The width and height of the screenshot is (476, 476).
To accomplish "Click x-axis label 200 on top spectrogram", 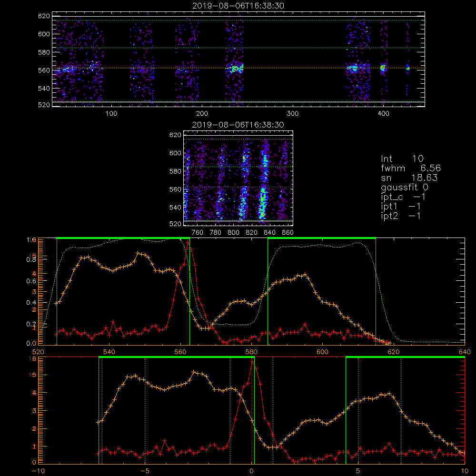I will pyautogui.click(x=202, y=114).
